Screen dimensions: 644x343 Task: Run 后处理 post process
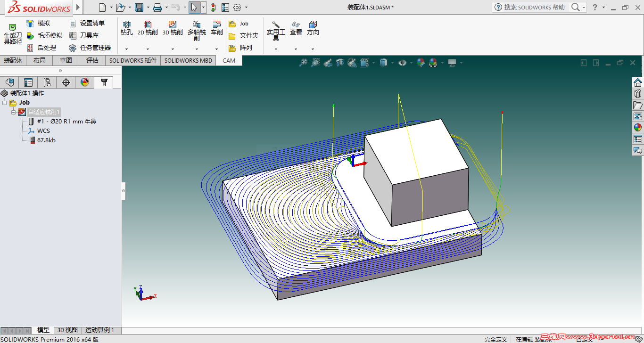41,48
